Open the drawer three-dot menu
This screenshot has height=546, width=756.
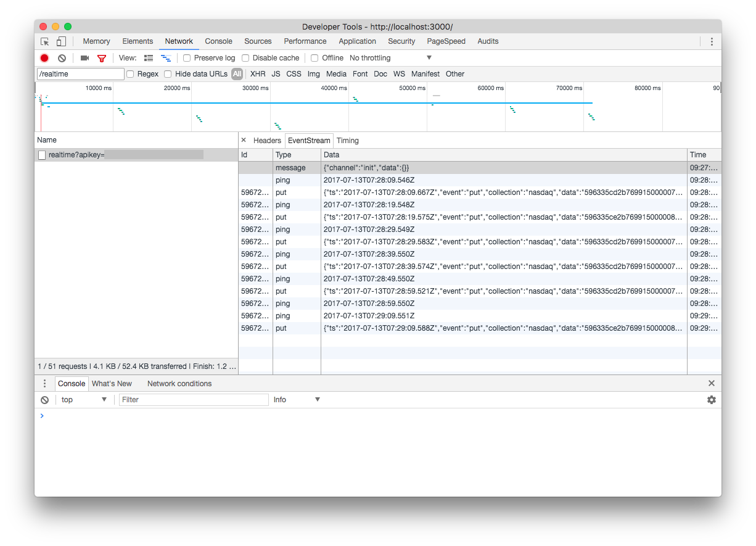(44, 383)
